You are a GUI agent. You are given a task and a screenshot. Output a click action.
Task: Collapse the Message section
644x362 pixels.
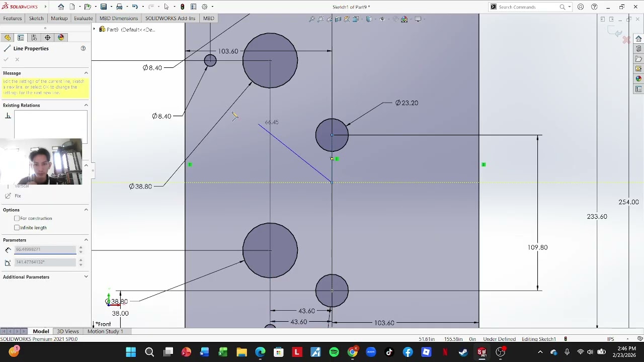tap(86, 73)
